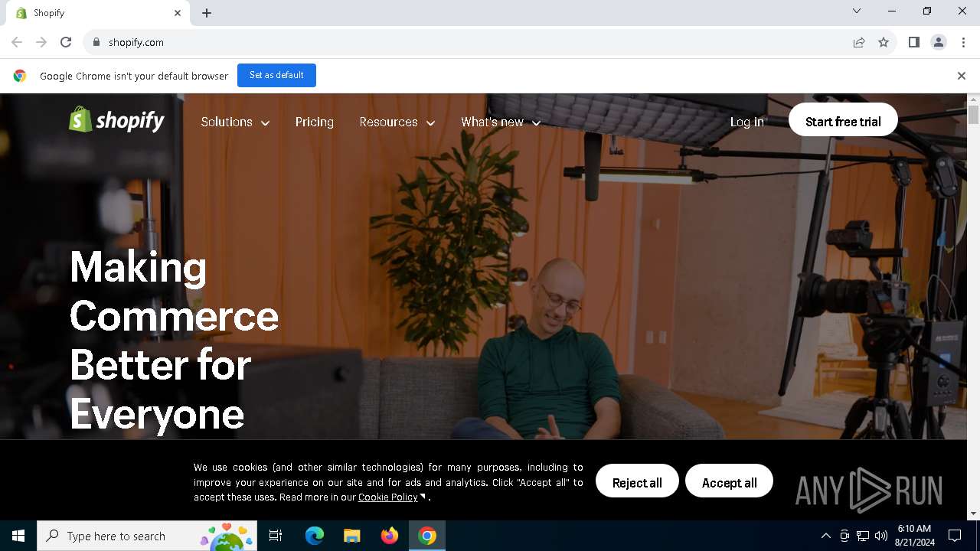This screenshot has width=980, height=551.
Task: Open network settings tray icon
Action: 863,536
